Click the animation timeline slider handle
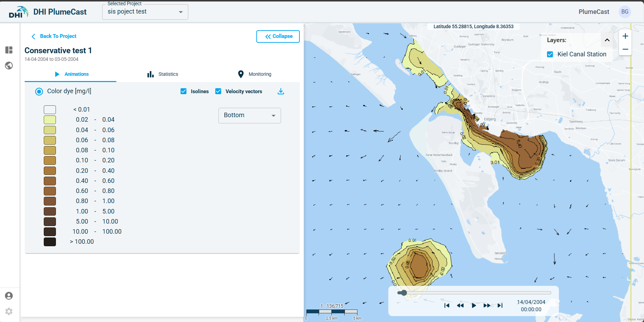The height and width of the screenshot is (322, 644). pos(404,293)
